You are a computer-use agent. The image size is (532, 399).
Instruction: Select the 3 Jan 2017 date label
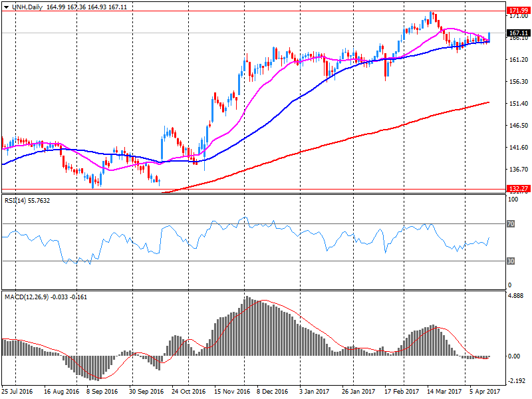click(314, 392)
